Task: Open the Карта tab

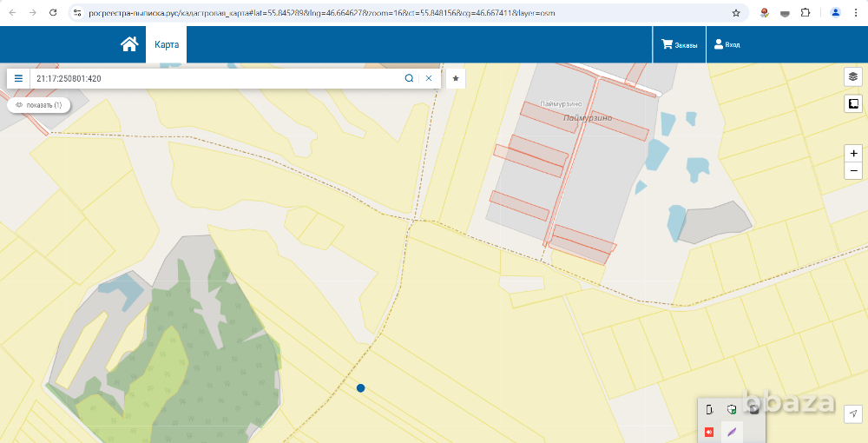Action: point(166,44)
